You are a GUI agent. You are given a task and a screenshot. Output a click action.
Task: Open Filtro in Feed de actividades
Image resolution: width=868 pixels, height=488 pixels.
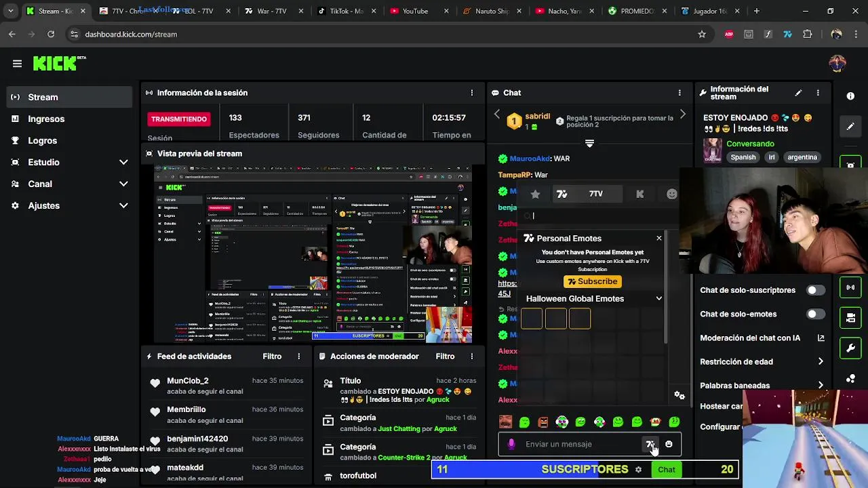272,357
